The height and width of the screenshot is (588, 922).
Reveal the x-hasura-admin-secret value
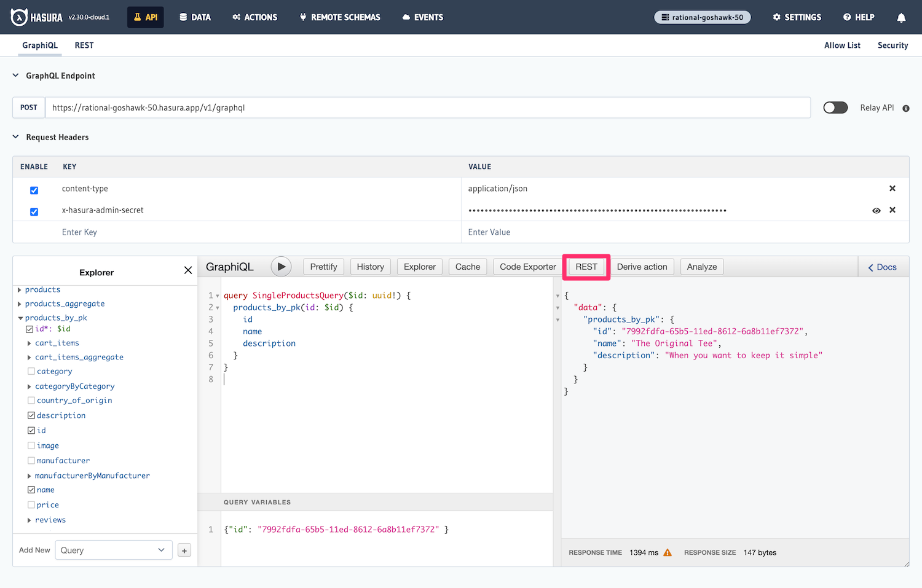tap(877, 210)
